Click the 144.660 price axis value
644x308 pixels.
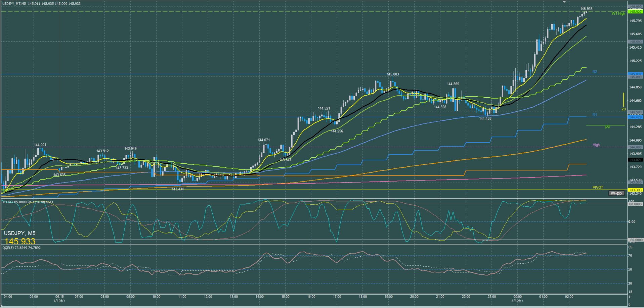(x=635, y=101)
